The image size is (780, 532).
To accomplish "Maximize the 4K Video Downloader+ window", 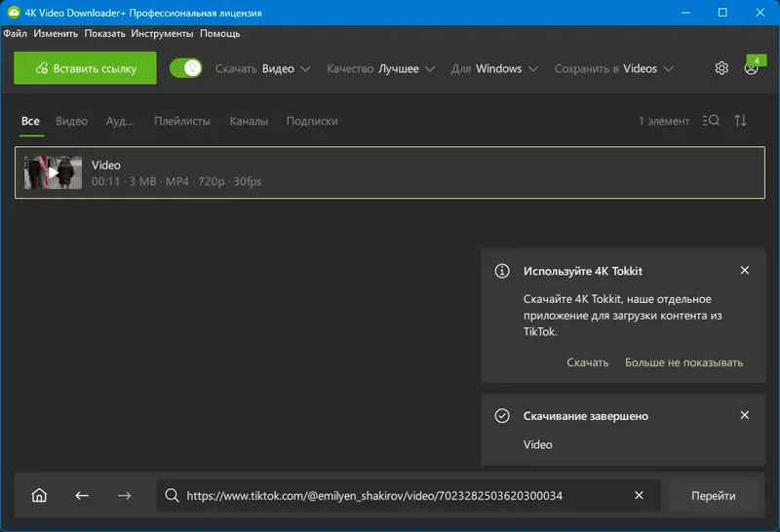I will click(x=722, y=13).
